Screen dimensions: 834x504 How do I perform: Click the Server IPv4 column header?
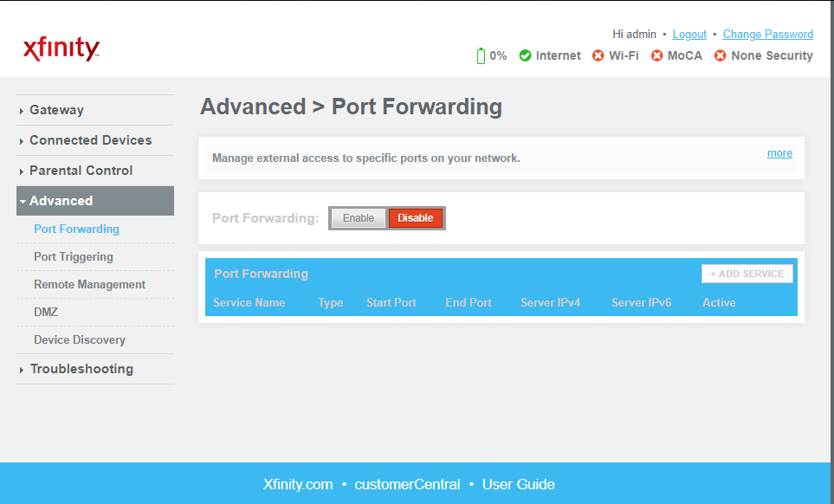(551, 302)
